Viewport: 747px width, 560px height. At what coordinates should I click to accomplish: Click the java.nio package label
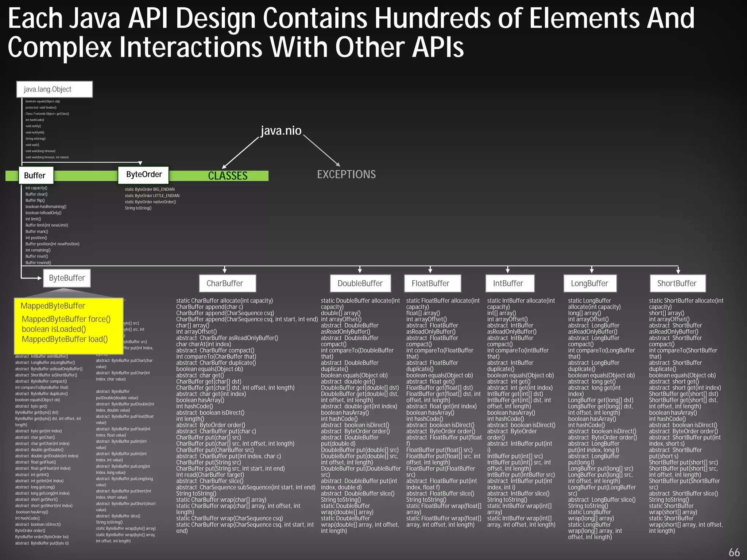(281, 131)
